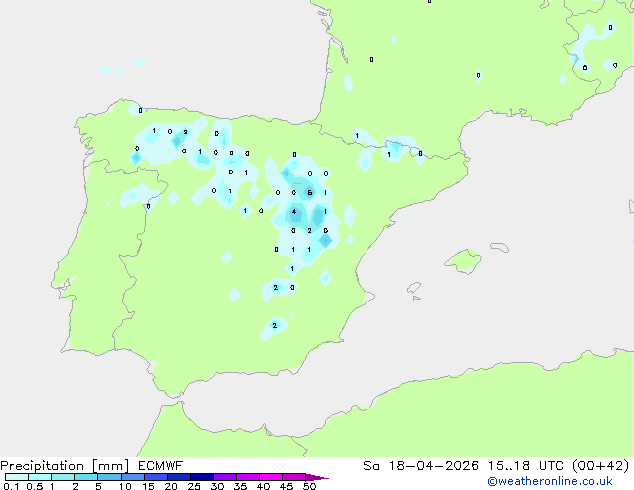Click the above-50 arrow tip of legend
This screenshot has height=490, width=634.
317,477
